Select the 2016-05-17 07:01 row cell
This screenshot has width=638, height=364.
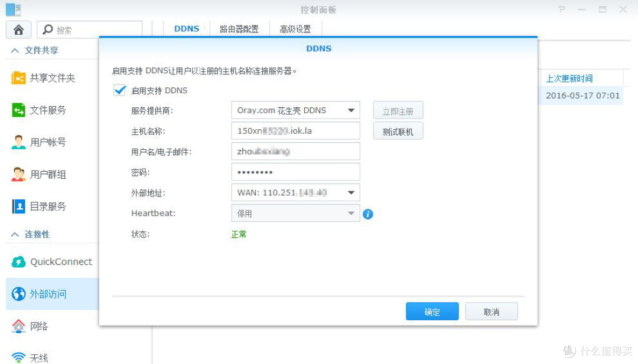pyautogui.click(x=582, y=96)
